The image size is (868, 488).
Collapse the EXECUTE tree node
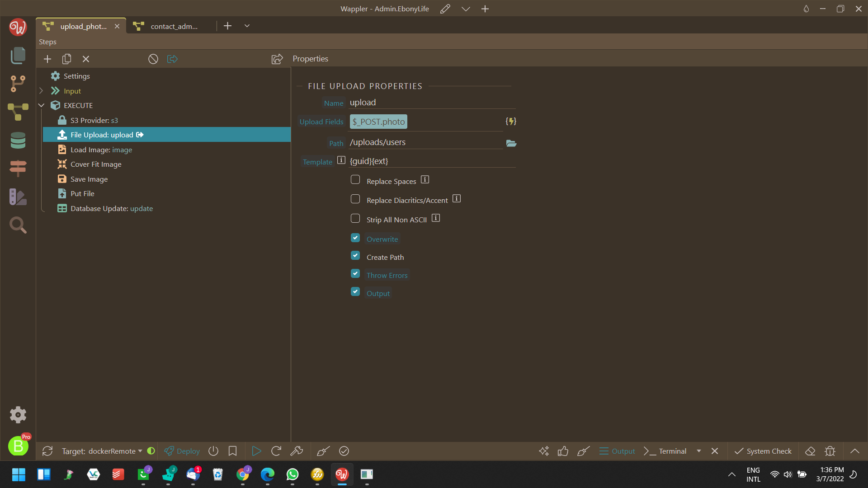(41, 105)
